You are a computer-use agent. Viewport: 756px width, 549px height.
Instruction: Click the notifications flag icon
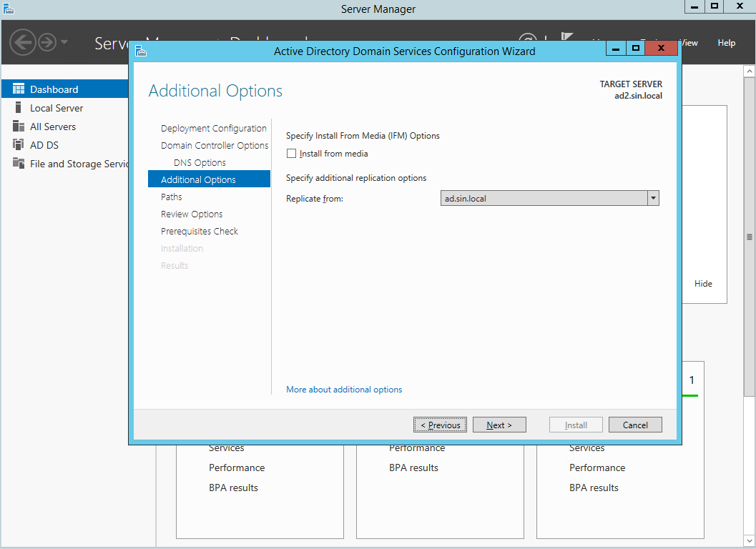click(x=567, y=36)
